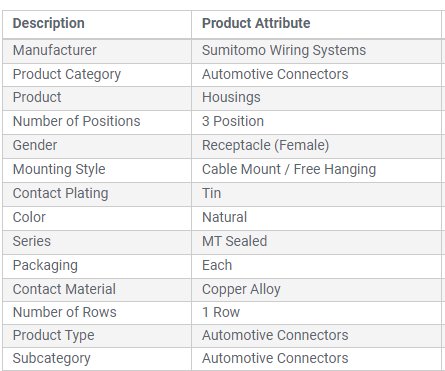Click Automotive Connectors in Subcategory row

(x=275, y=358)
